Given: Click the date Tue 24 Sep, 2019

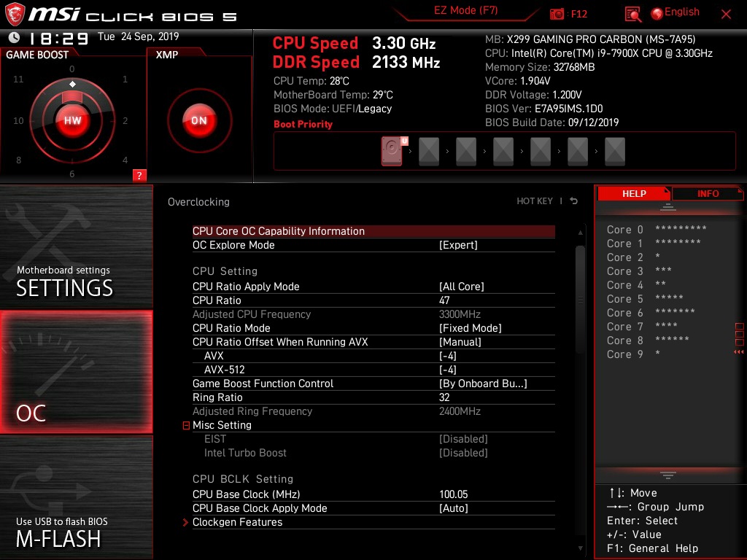Looking at the screenshot, I should [x=138, y=36].
